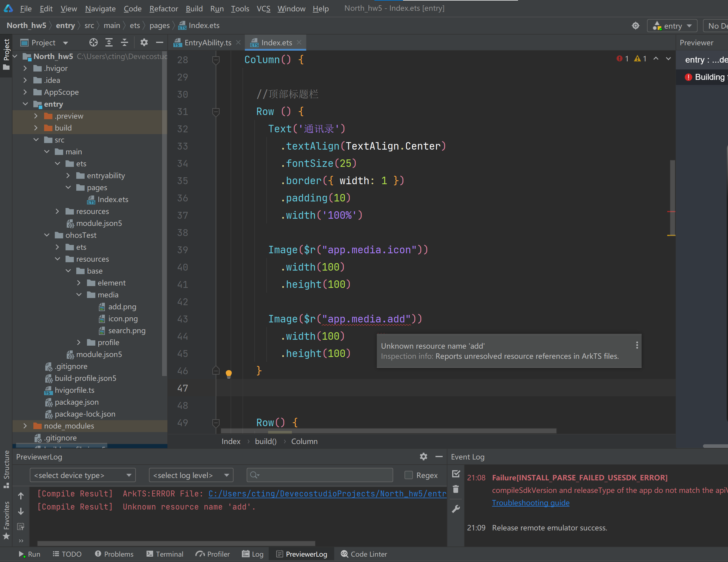Open the Build menu
The image size is (728, 562).
coord(194,8)
